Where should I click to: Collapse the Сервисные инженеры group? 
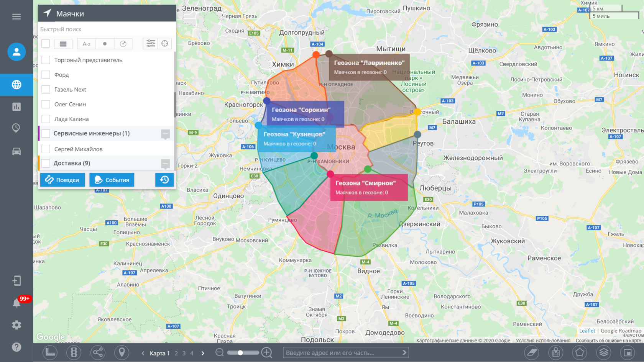(166, 134)
